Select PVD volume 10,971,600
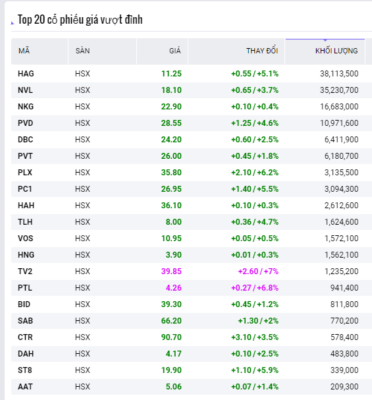The image size is (372, 400). click(x=339, y=123)
